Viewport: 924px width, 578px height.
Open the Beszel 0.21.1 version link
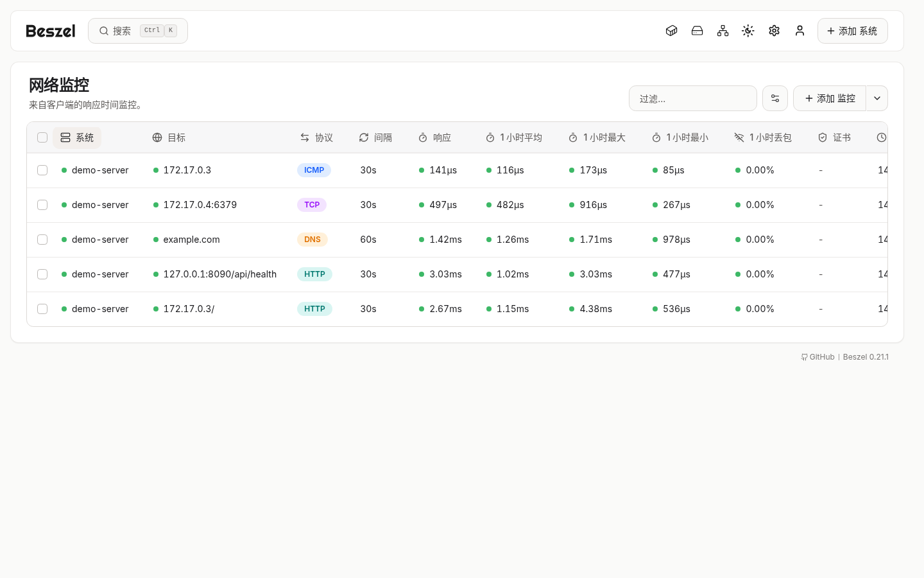click(x=866, y=357)
